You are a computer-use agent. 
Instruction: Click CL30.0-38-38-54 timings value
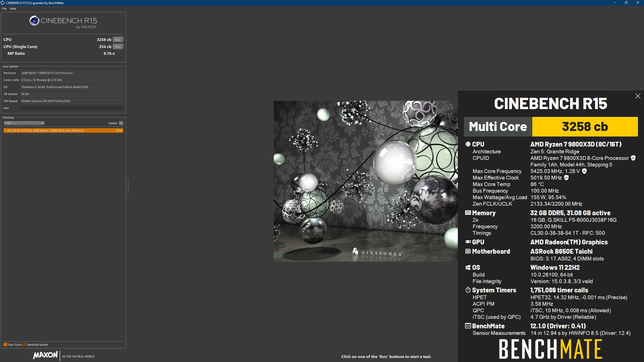click(568, 233)
